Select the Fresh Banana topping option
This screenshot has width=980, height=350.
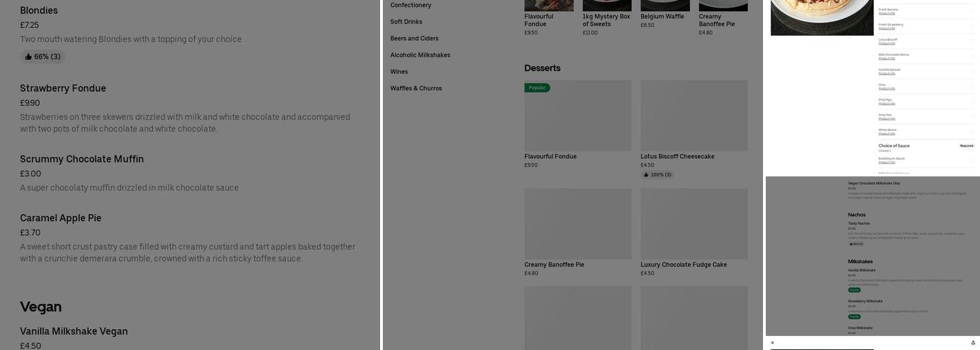[x=972, y=11]
